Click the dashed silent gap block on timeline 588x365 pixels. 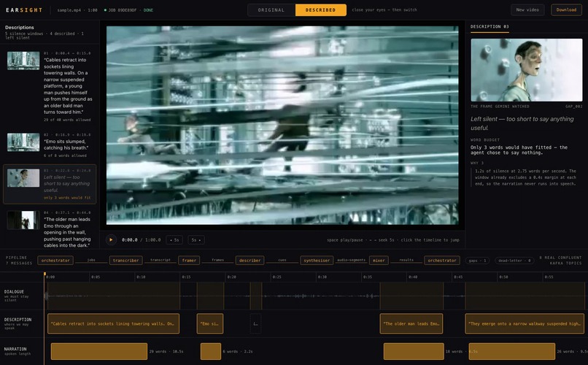click(x=255, y=323)
